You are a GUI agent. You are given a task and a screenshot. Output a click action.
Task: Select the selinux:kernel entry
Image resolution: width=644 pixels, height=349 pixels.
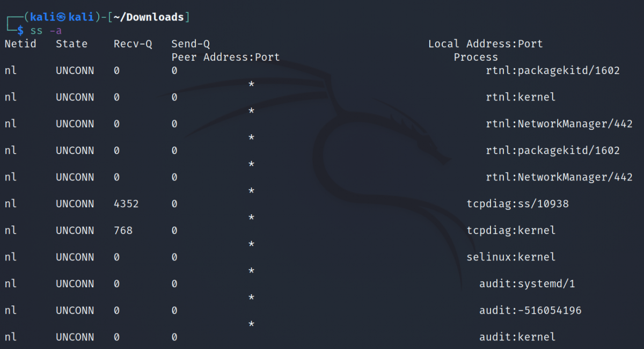[511, 257]
